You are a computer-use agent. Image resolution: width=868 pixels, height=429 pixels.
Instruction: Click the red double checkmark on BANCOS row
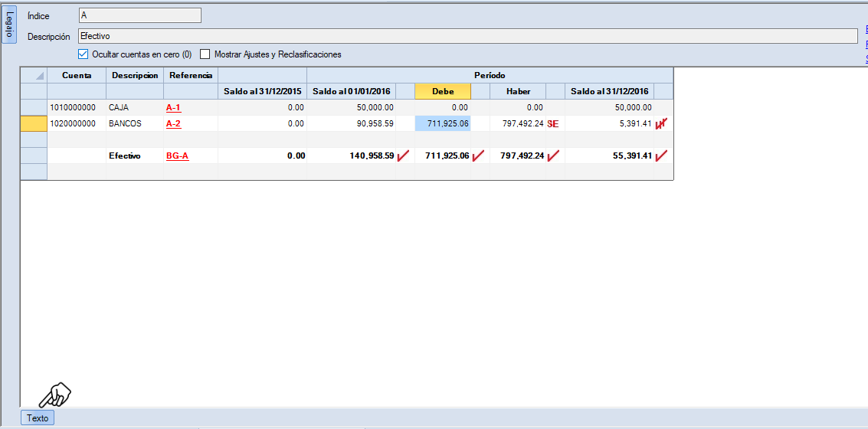pos(661,123)
